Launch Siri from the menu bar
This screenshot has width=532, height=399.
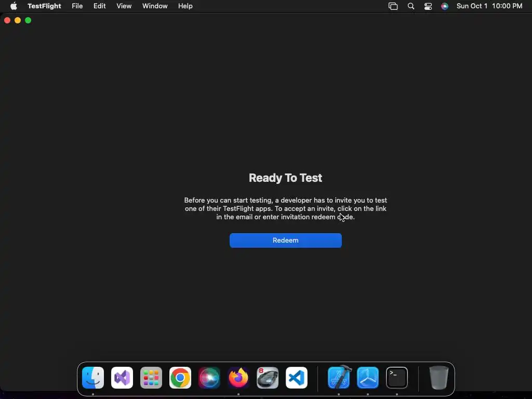[445, 6]
